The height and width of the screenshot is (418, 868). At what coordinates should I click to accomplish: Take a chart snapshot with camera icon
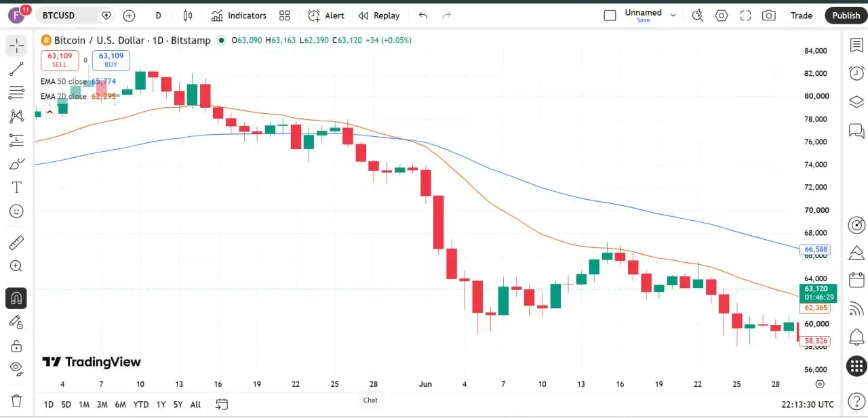point(769,15)
